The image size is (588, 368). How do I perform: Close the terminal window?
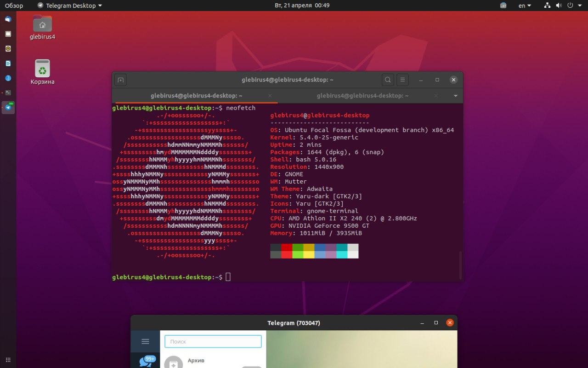[454, 80]
